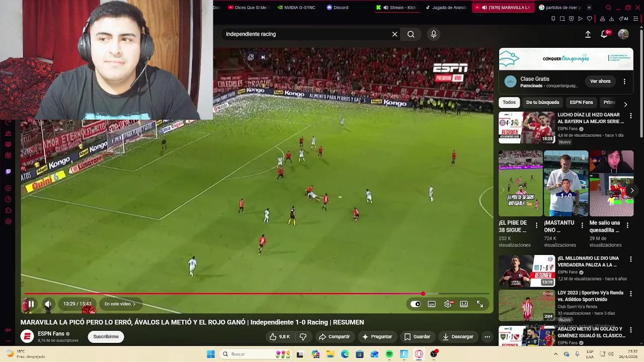Viewport: 644px width, 362px height.
Task: Click the Preguntar button
Action: pyautogui.click(x=377, y=337)
